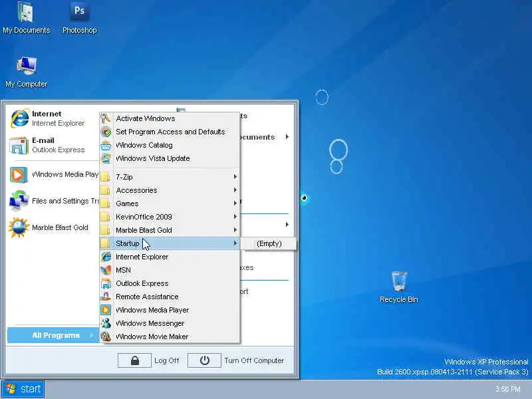Screen dimensions: 532x399
Task: Click the Games folder label
Action: coord(127,203)
